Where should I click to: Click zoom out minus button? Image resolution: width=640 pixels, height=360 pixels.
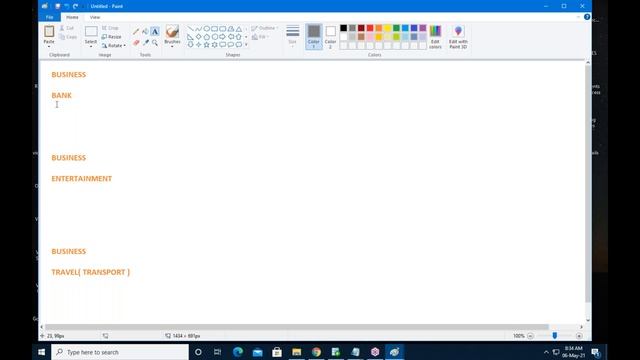click(x=530, y=336)
